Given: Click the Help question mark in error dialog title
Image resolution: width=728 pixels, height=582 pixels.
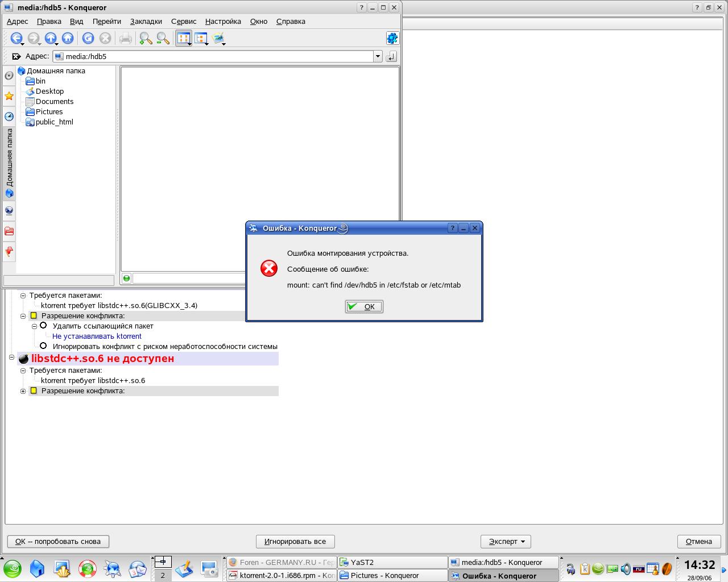Looking at the screenshot, I should (453, 228).
